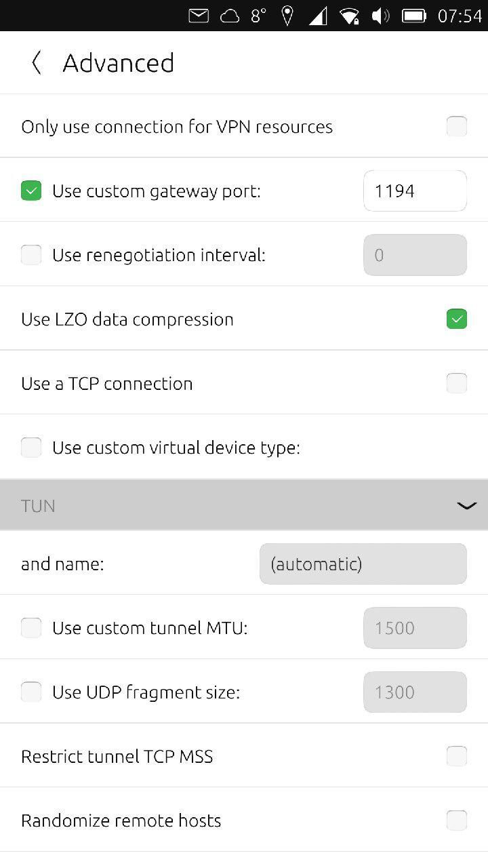Click the chevron on the TUN selector
The image size is (488, 868).
(x=466, y=505)
